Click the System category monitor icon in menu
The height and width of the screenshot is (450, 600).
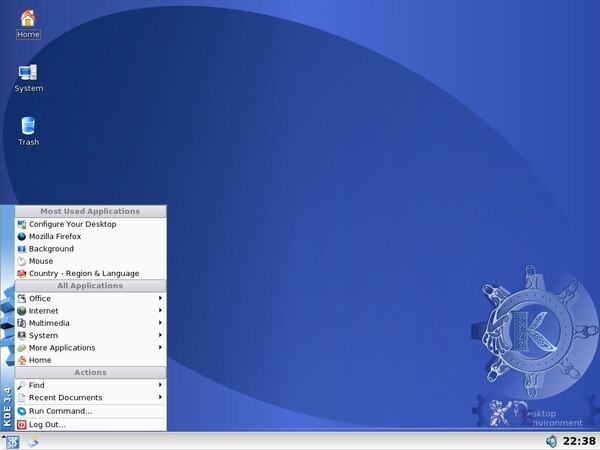(x=22, y=336)
